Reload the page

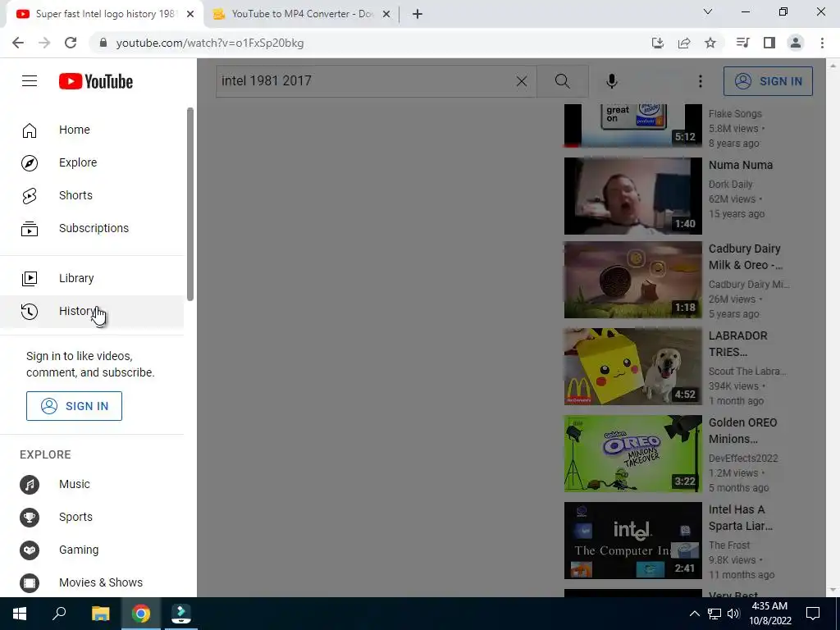coord(71,43)
